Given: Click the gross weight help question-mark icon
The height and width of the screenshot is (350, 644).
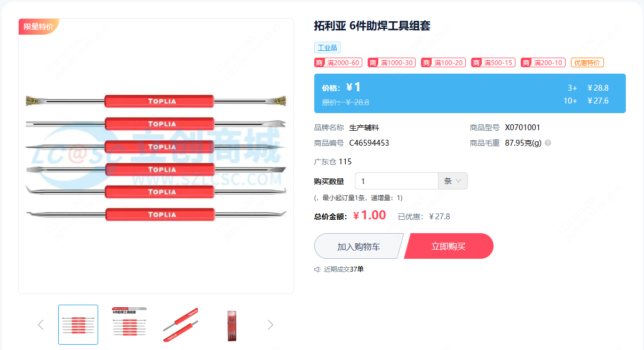Looking at the screenshot, I should (x=548, y=143).
